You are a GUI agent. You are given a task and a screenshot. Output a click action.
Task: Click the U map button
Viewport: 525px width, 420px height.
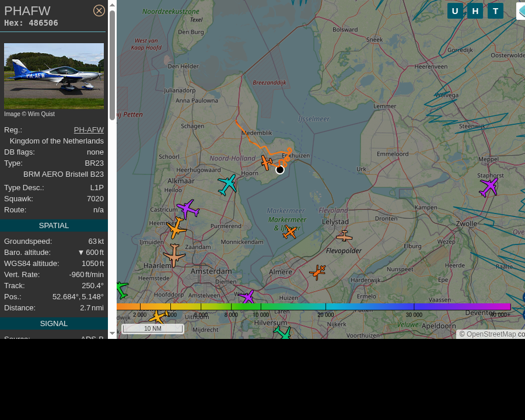coord(455,11)
